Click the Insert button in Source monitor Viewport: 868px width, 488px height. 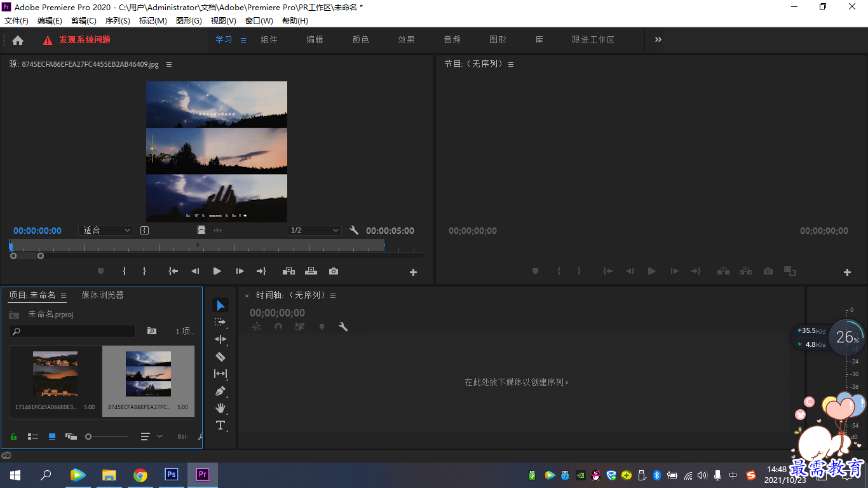[x=288, y=271]
